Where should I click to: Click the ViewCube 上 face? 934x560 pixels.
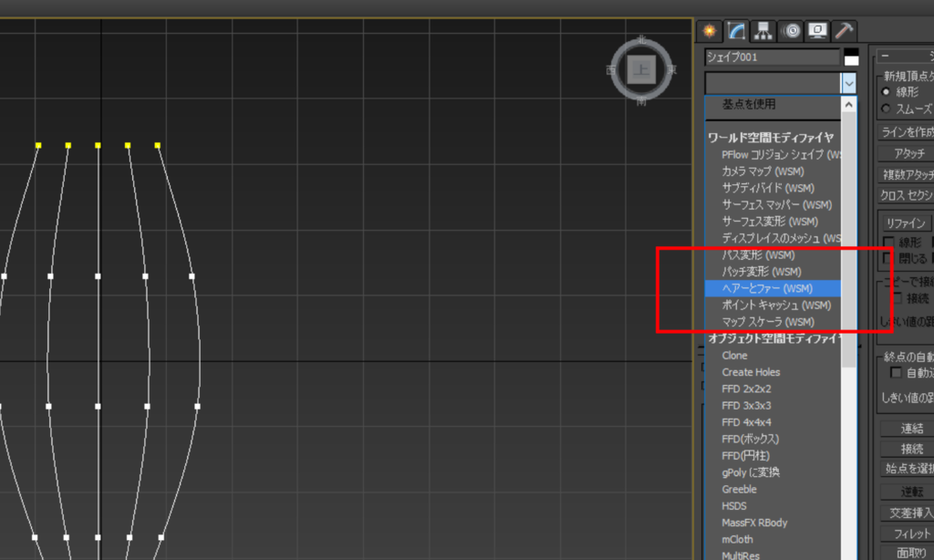click(x=641, y=69)
